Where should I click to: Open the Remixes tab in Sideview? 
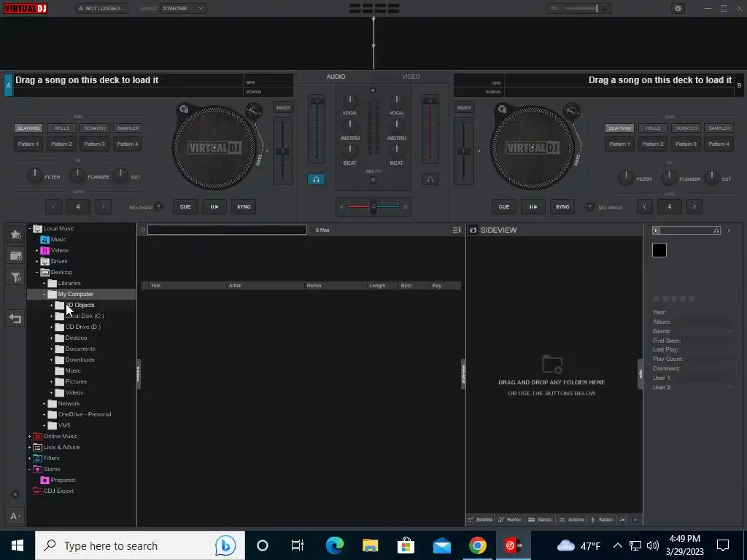point(510,519)
